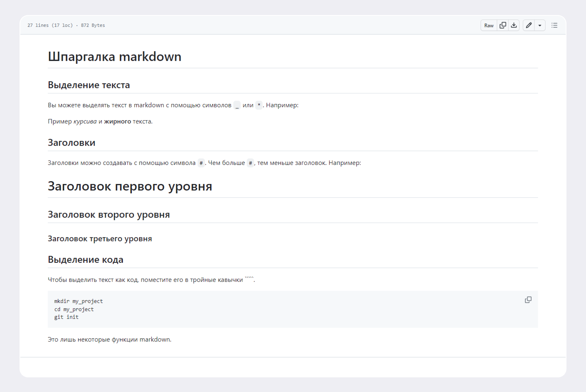The height and width of the screenshot is (392, 586).
Task: Click the inline '#' after 'символа'
Action: [x=201, y=163]
